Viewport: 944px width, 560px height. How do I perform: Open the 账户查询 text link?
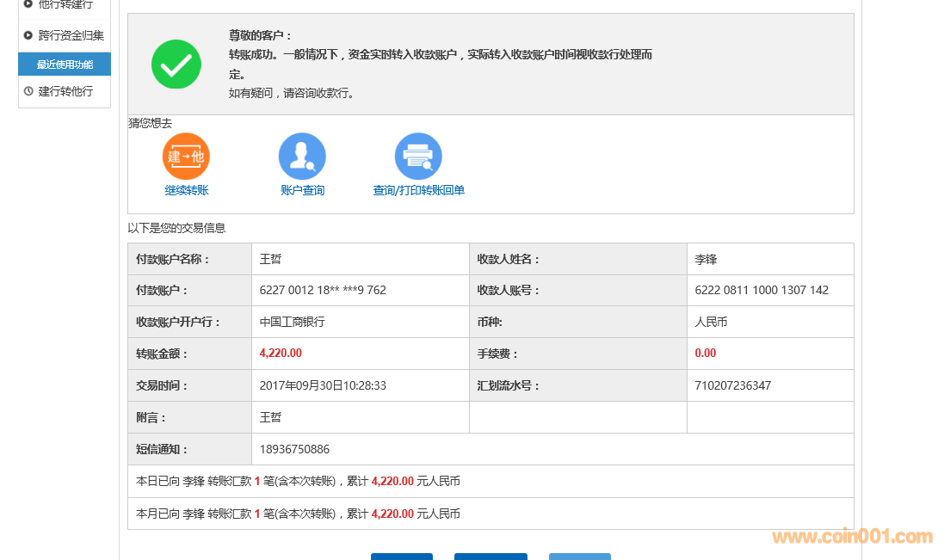(x=303, y=190)
